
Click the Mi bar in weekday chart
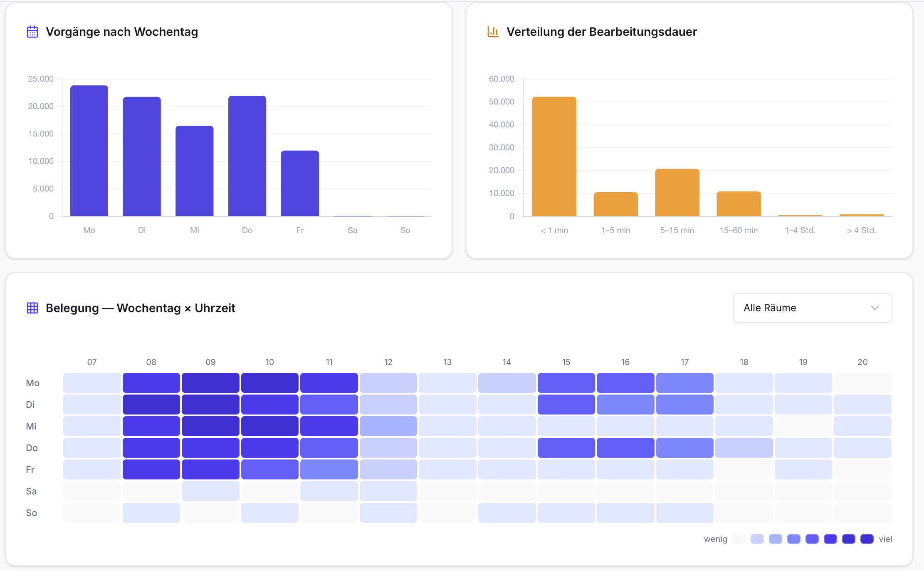[x=195, y=171]
